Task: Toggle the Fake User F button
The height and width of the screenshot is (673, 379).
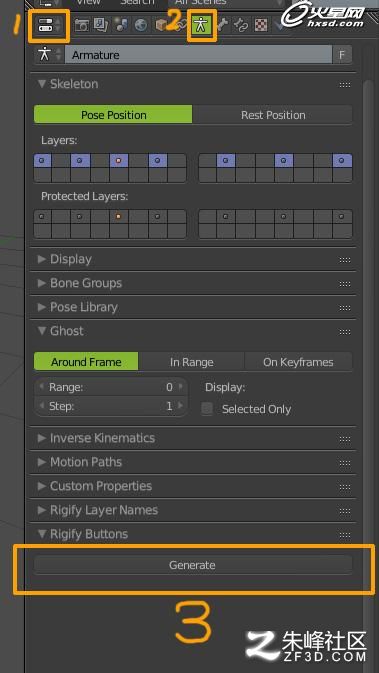Action: (x=342, y=55)
